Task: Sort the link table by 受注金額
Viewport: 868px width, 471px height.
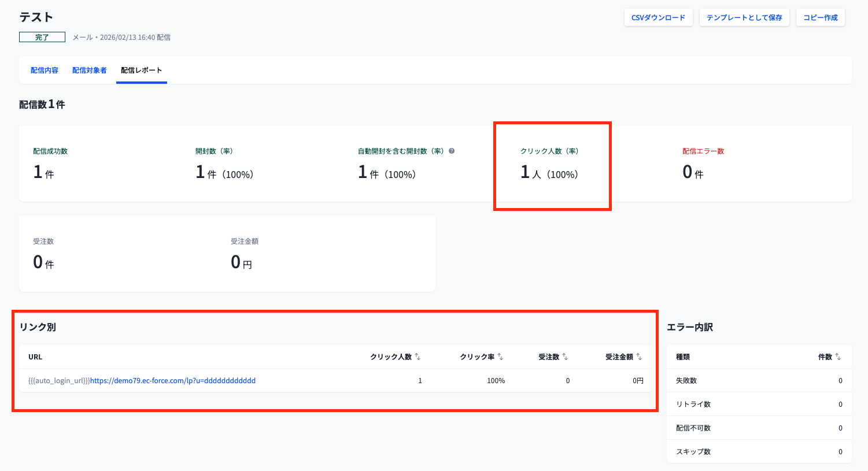Action: [639, 357]
